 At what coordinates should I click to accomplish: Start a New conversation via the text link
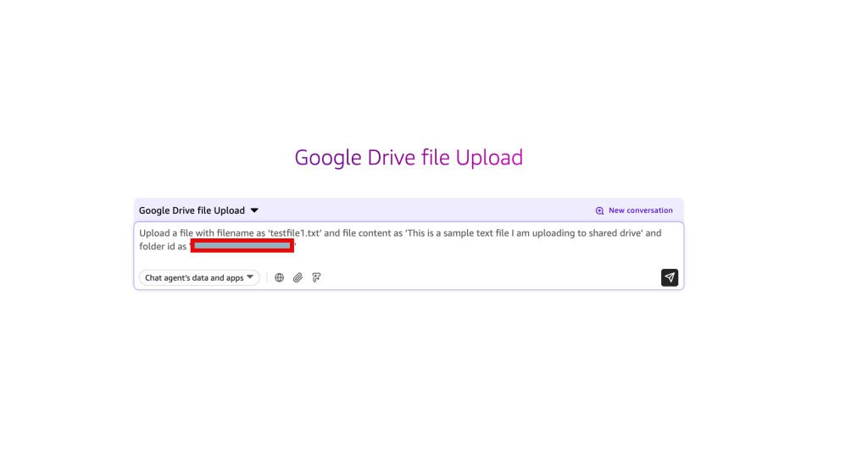(640, 210)
